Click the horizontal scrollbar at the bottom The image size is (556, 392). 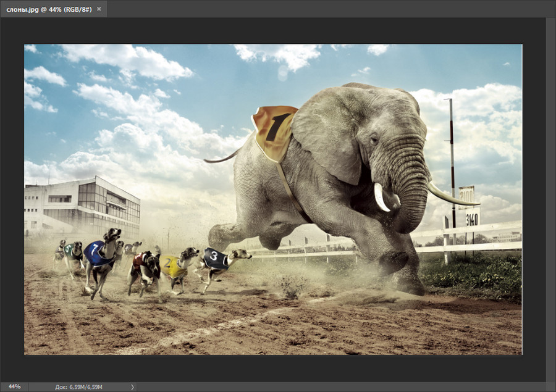[340, 387]
